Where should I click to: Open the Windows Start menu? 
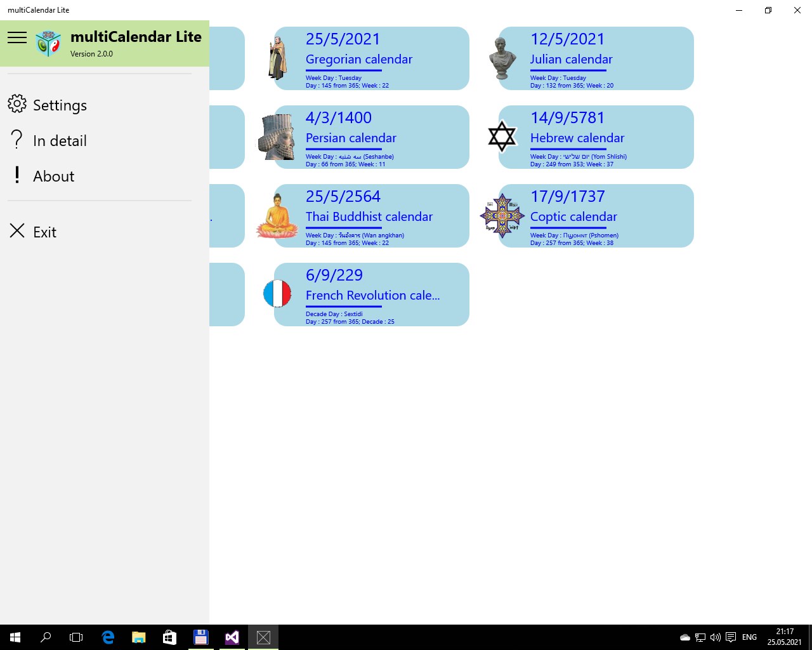tap(15, 637)
